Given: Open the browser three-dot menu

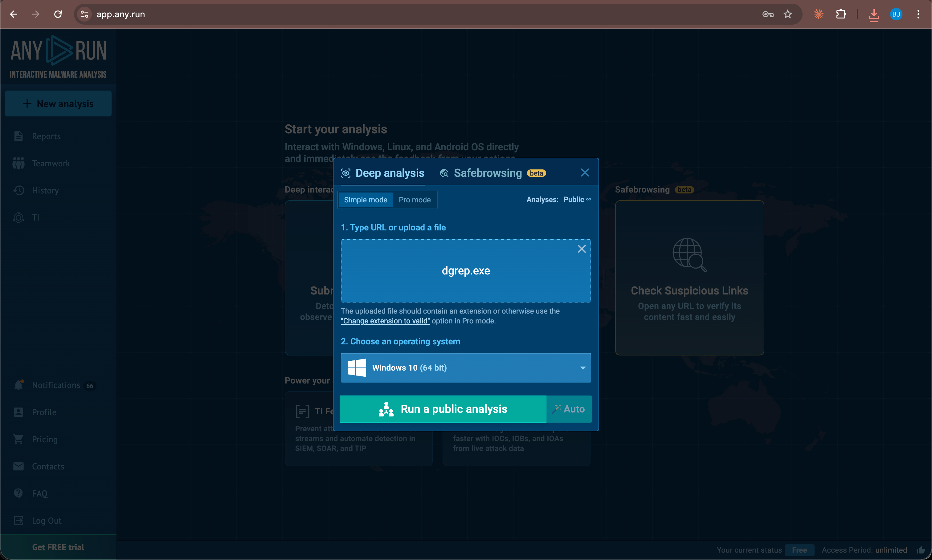Looking at the screenshot, I should coord(918,14).
